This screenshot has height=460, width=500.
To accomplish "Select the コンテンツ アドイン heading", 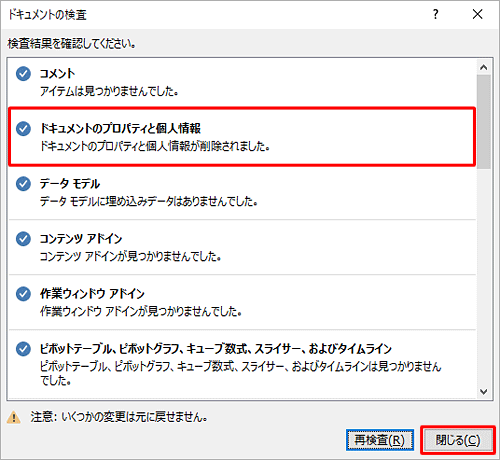I will click(x=81, y=239).
